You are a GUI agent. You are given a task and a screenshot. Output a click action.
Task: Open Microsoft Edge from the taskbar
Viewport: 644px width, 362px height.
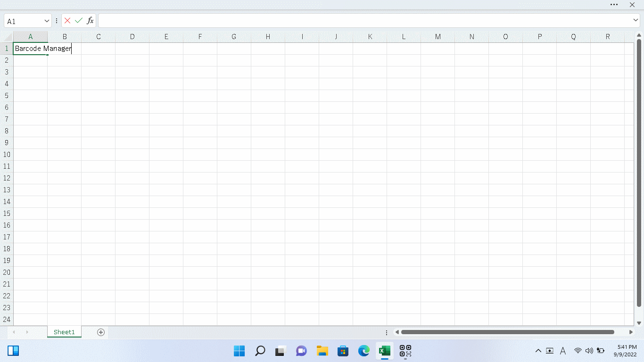363,351
